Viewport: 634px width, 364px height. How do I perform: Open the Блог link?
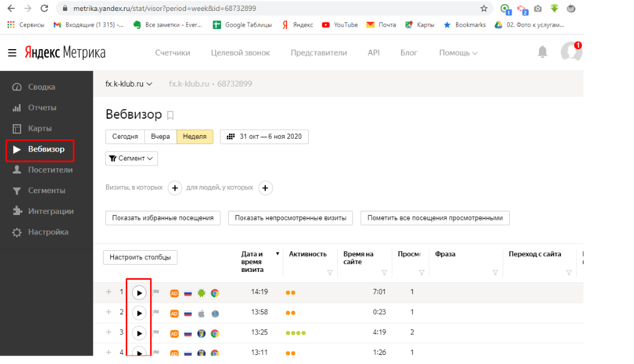[x=408, y=53]
